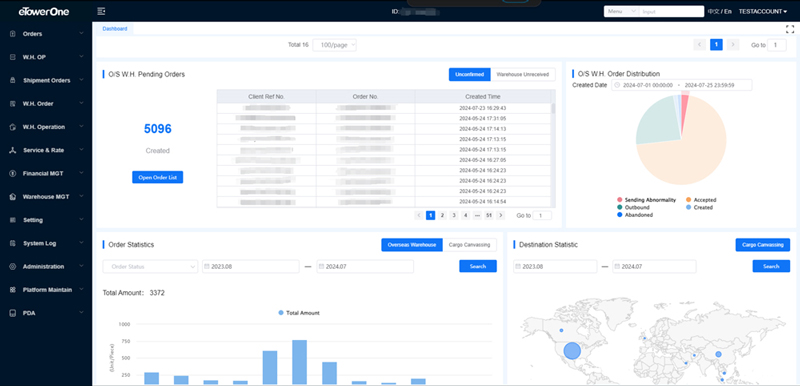This screenshot has width=800, height=386.
Task: Click the Shipment Orders lock icon
Action: tap(13, 81)
